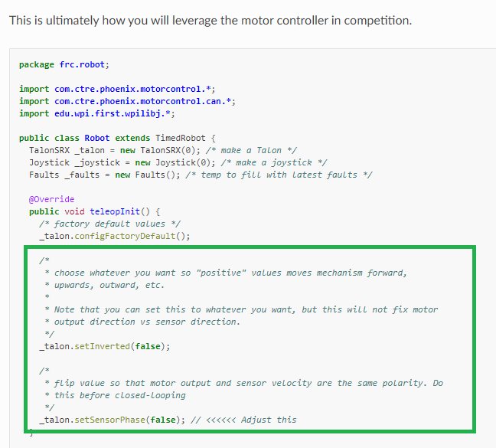The height and width of the screenshot is (448, 496).
Task: Click the 'flip value so that motor' comment
Action: point(245,383)
